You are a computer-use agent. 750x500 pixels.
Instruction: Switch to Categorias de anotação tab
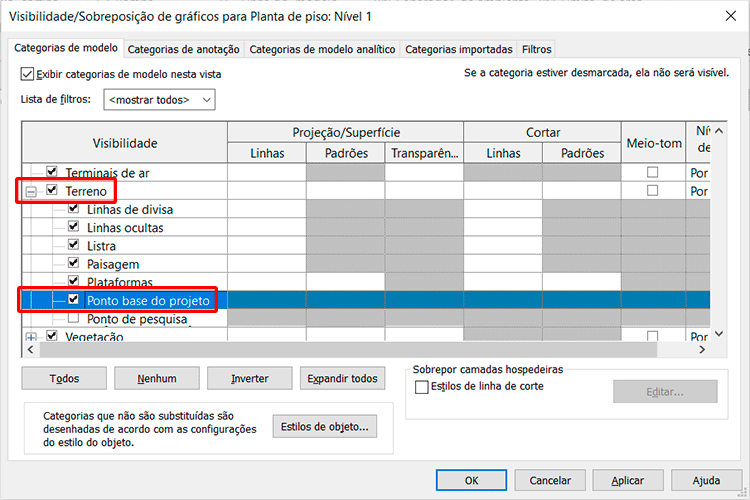point(184,49)
